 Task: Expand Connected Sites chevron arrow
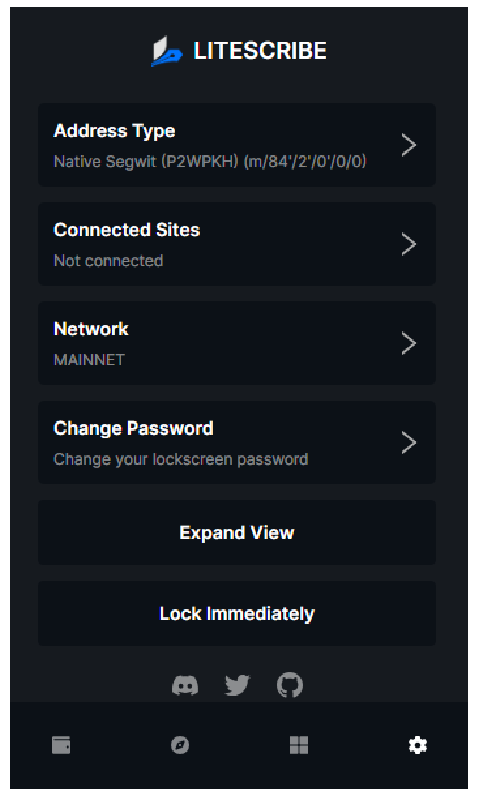click(409, 244)
